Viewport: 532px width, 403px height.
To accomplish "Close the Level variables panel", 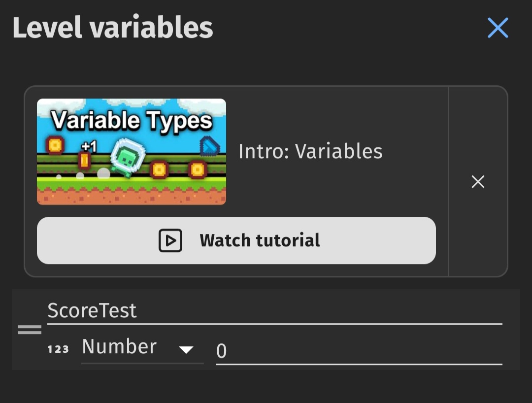I will [498, 28].
